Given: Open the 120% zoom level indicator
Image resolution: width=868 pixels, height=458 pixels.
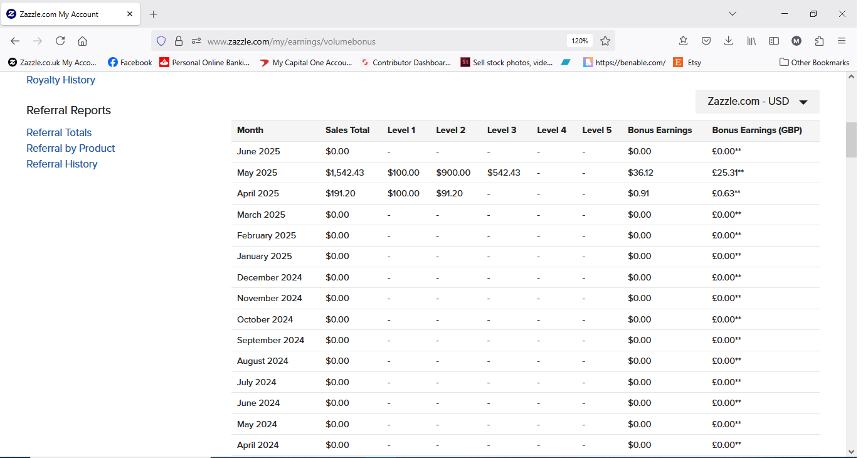Looking at the screenshot, I should [580, 41].
